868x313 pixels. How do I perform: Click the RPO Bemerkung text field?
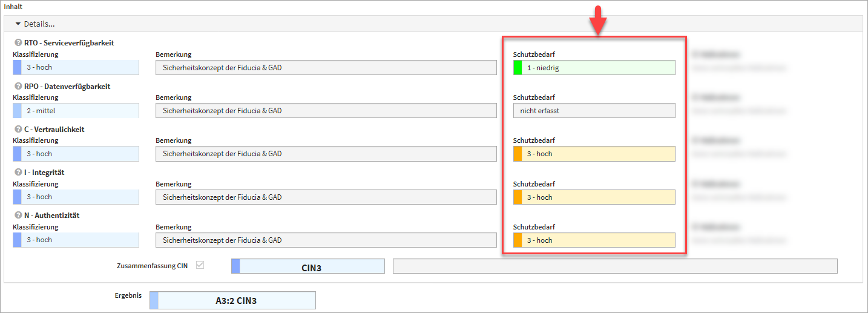coord(326,111)
